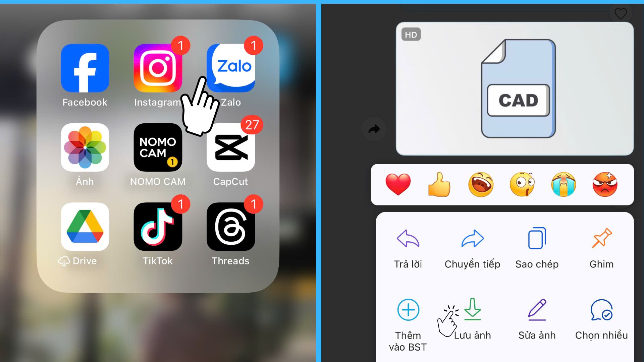Open Google Drive app
Screen dimensions: 644x362
(x=85, y=227)
